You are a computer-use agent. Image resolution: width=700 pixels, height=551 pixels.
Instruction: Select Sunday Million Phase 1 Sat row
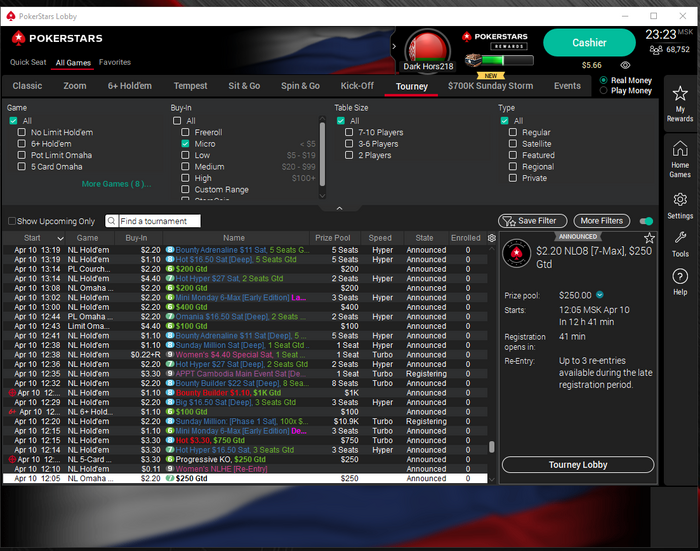coord(245,422)
